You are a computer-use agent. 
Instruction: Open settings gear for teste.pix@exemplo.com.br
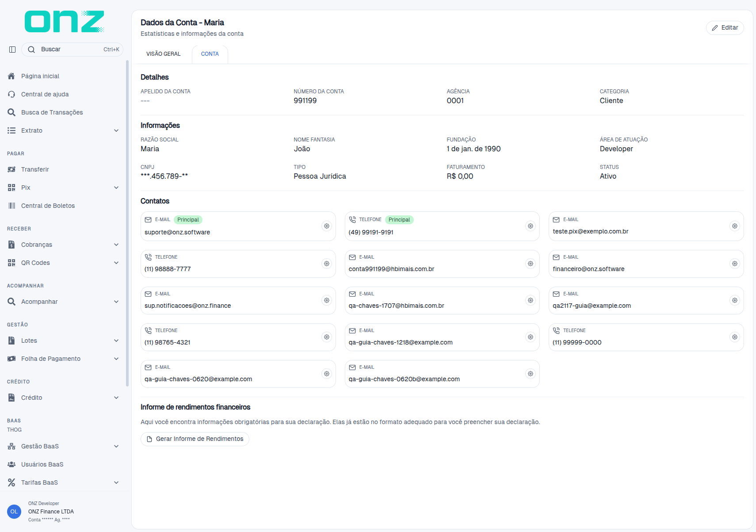[735, 226]
